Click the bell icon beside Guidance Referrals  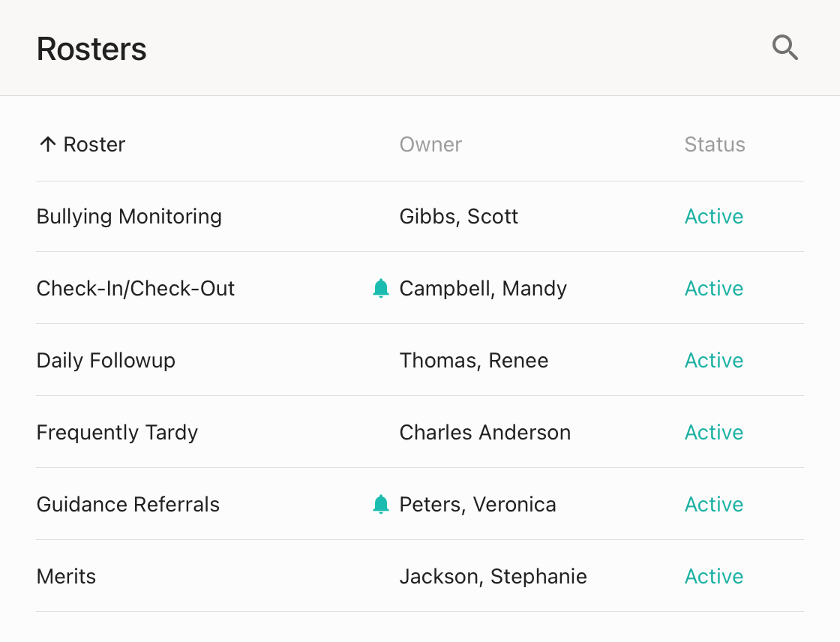tap(381, 505)
